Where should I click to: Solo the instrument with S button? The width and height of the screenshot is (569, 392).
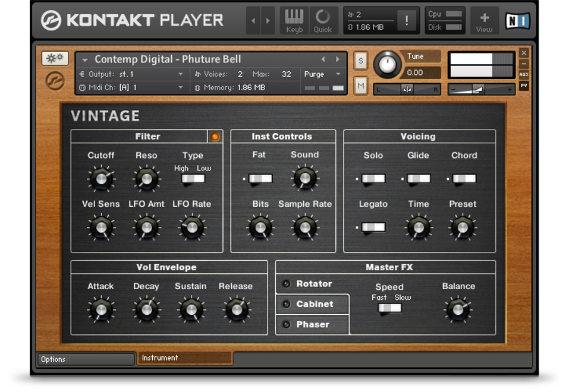click(360, 60)
